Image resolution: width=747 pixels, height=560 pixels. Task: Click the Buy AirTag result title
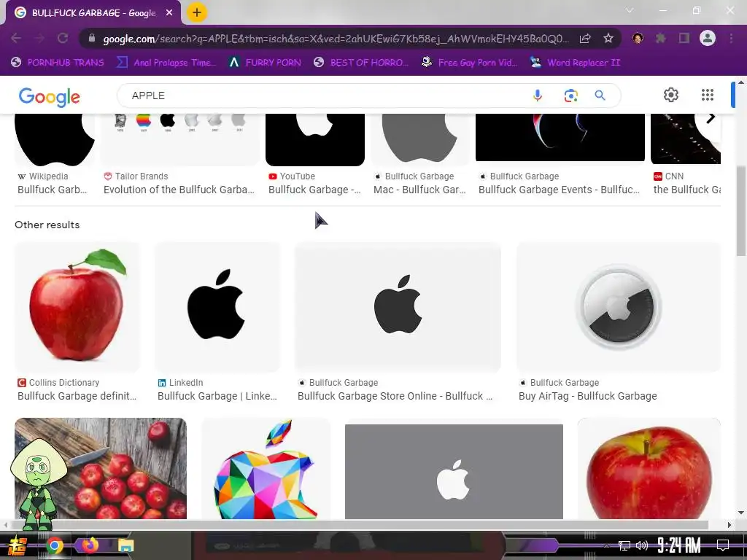587,396
